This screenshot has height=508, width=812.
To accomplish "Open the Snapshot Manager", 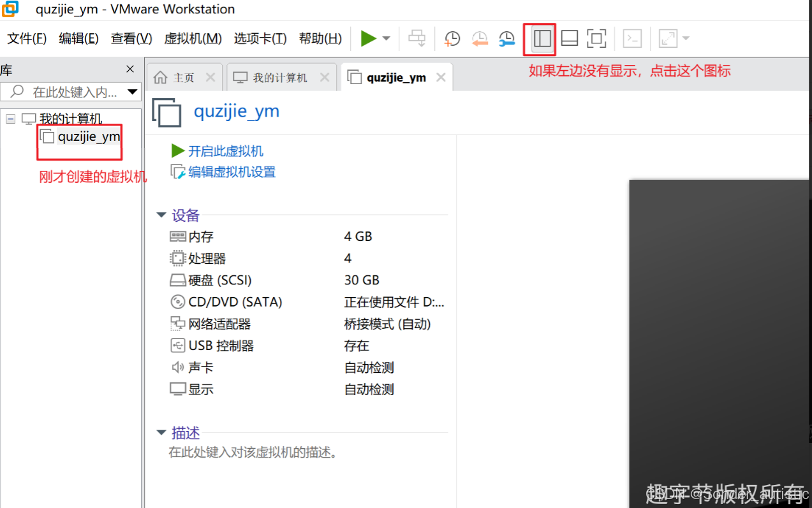I will pyautogui.click(x=506, y=39).
